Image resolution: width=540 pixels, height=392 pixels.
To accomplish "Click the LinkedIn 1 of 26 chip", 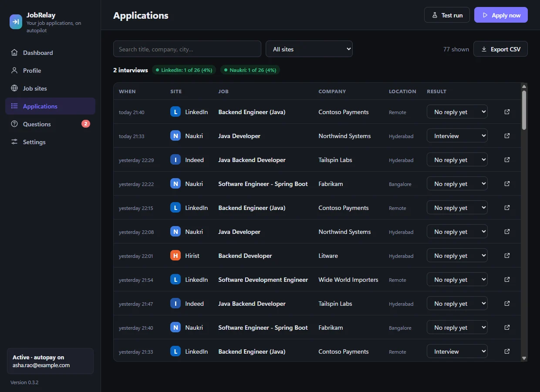I will pyautogui.click(x=184, y=70).
